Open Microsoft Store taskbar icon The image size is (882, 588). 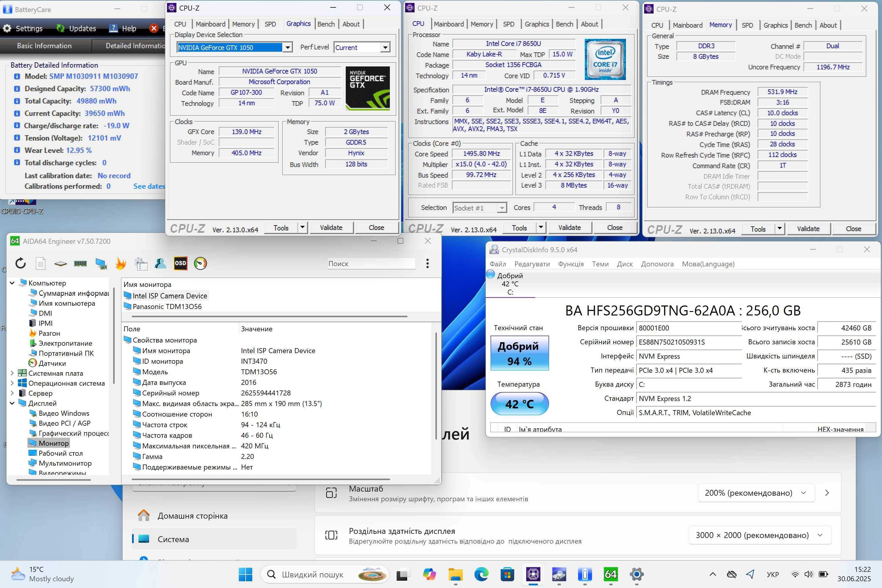tap(507, 574)
